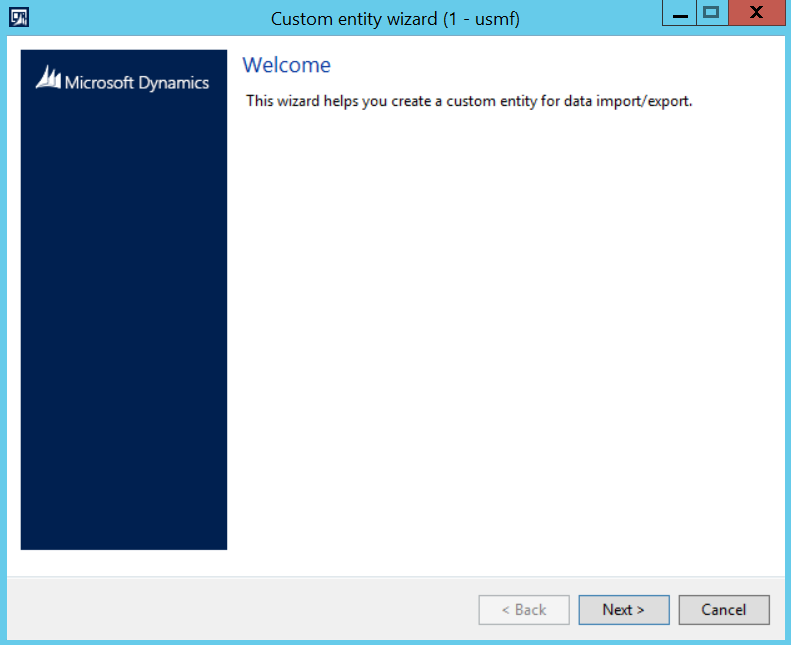The image size is (791, 645).
Task: Cancel the custom entity wizard
Action: (x=723, y=610)
